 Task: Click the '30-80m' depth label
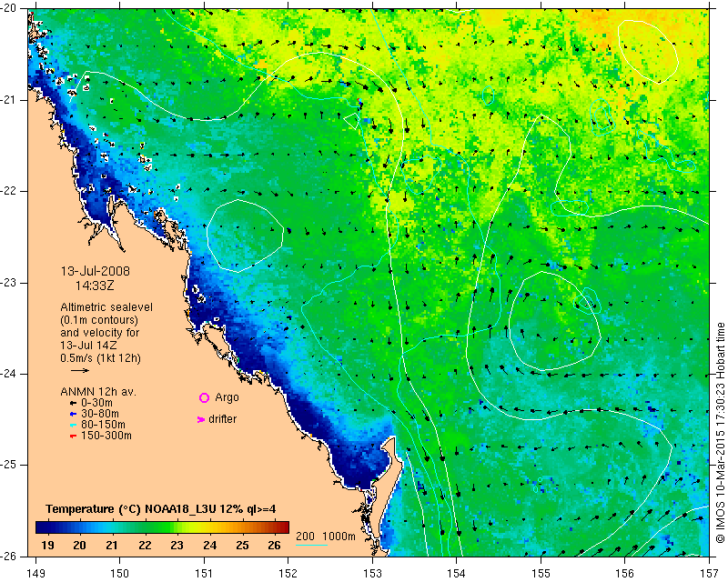100,414
